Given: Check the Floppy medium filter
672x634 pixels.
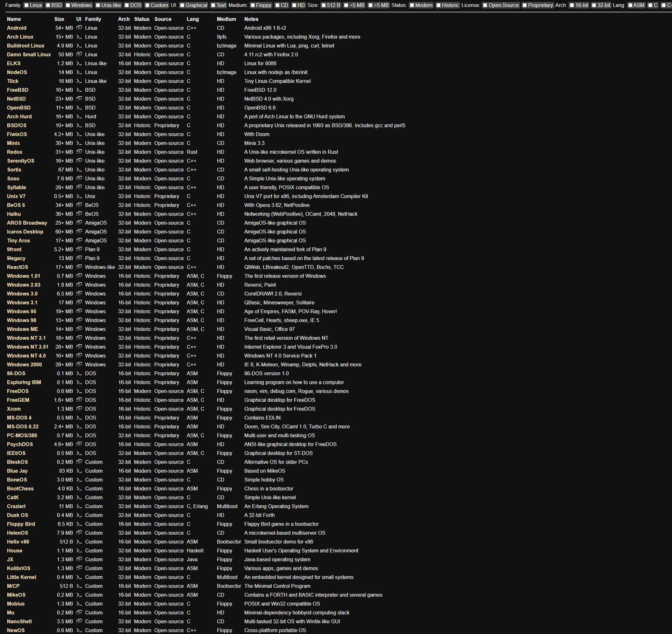Looking at the screenshot, I should pos(253,5).
